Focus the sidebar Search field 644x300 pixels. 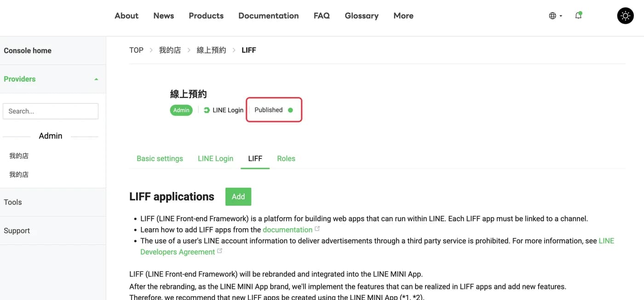click(51, 111)
